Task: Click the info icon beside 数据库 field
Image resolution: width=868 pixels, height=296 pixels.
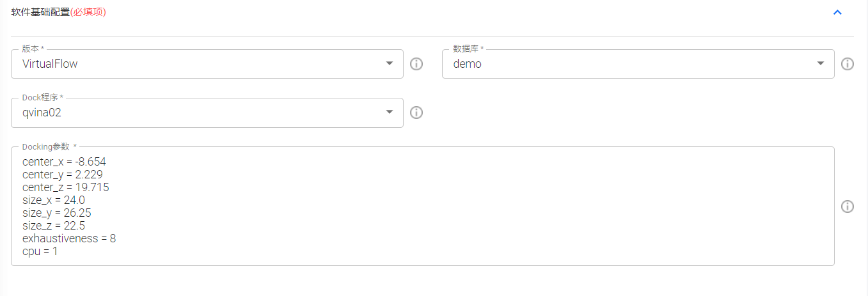Action: point(848,64)
